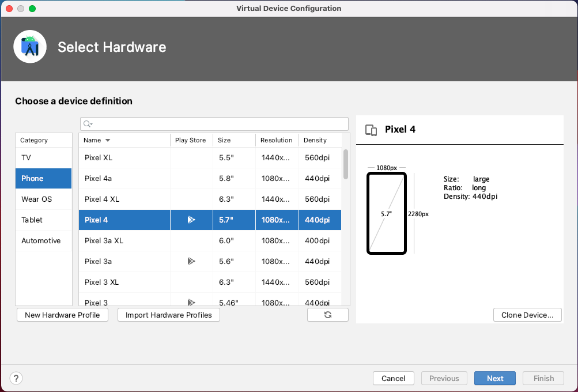
Task: Click the Resolution column header
Action: 277,140
